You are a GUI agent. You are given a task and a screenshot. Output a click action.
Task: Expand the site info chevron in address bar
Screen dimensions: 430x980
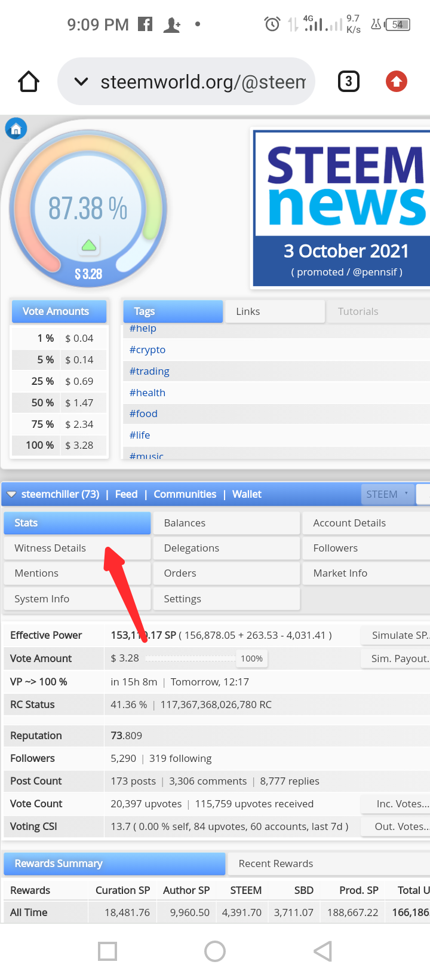(81, 82)
